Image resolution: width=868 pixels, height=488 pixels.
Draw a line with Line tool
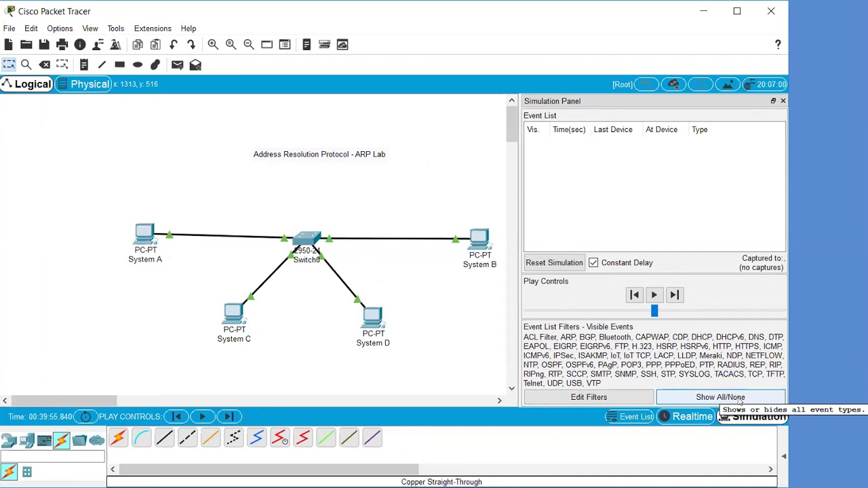tap(102, 64)
